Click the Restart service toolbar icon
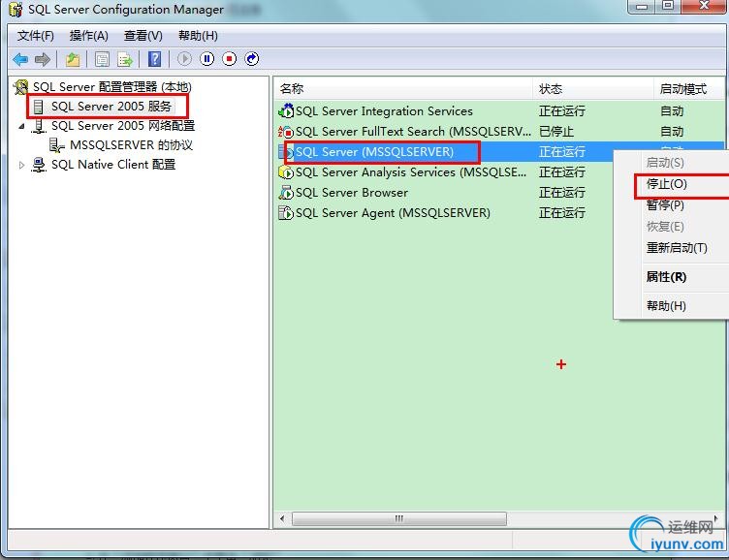The width and height of the screenshot is (729, 560). 251,58
